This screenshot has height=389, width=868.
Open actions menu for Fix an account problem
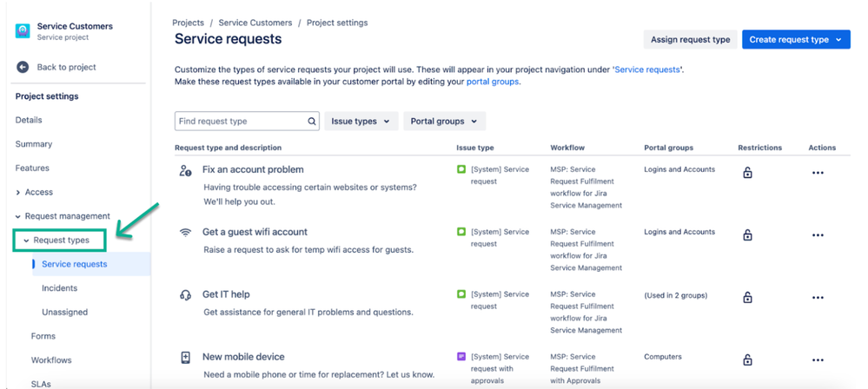pyautogui.click(x=818, y=173)
